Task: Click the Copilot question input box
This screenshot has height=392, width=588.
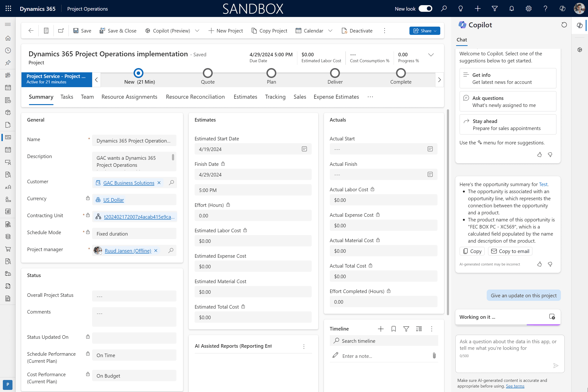Action: tap(510, 354)
